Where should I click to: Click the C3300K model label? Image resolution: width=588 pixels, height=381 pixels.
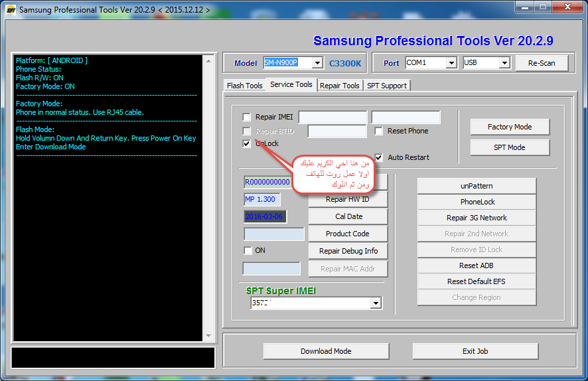345,63
